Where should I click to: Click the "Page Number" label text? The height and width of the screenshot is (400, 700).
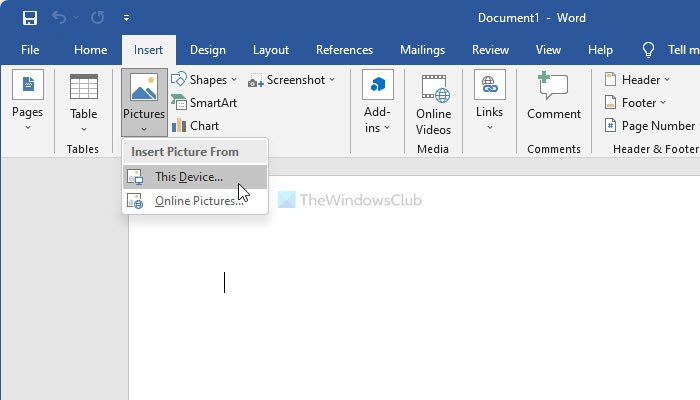click(658, 126)
